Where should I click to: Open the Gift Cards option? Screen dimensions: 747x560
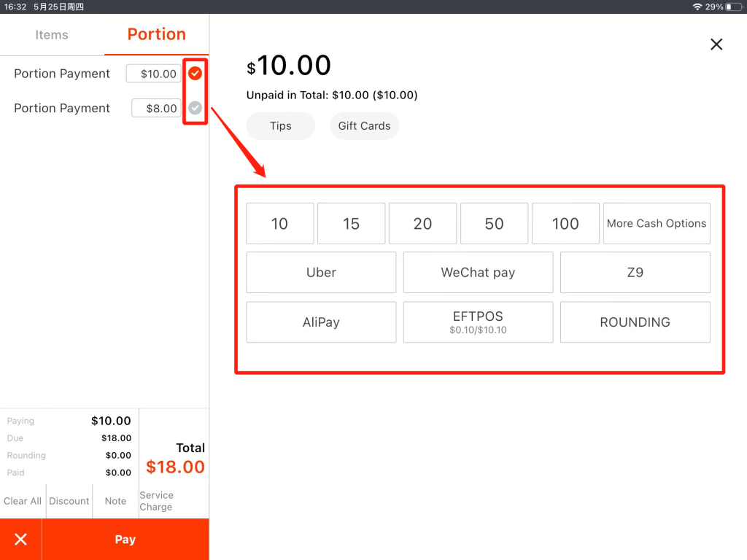[365, 125]
